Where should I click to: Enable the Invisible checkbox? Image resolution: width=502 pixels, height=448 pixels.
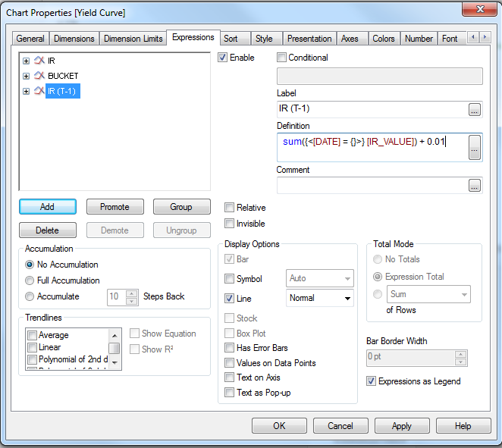(229, 223)
